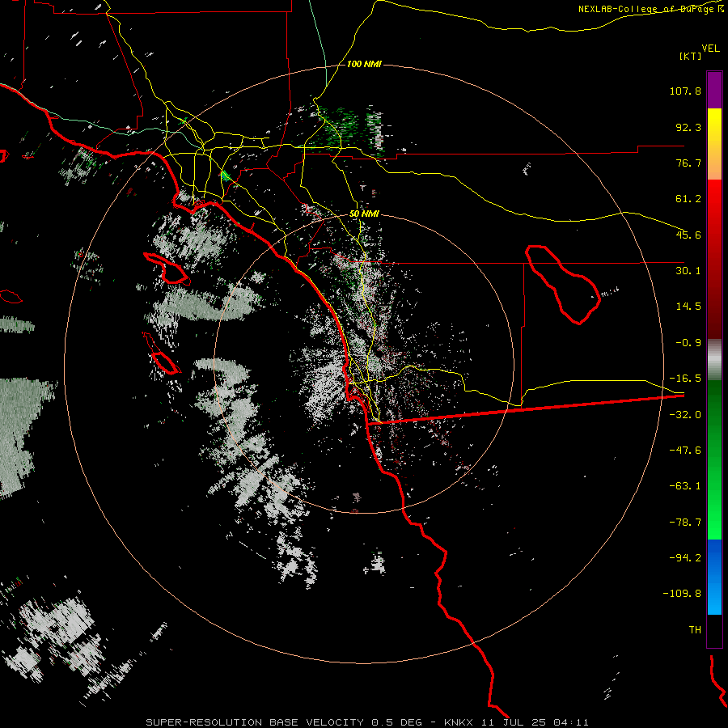The width and height of the screenshot is (728, 728).
Task: Click the purple segment of the color bar
Action: point(714,90)
